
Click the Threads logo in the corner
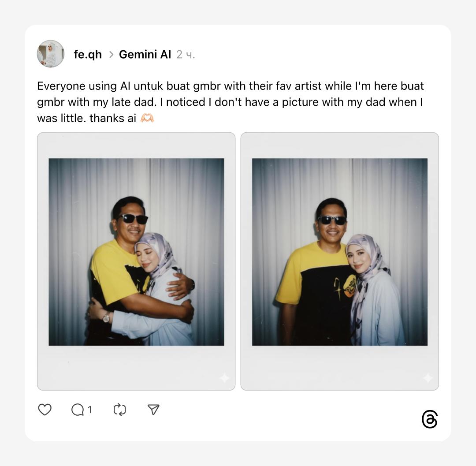pos(430,419)
